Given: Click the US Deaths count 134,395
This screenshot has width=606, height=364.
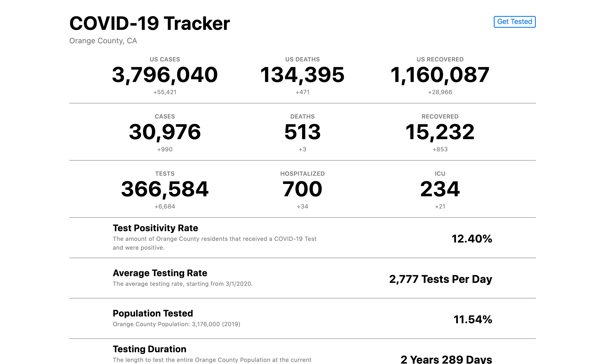Looking at the screenshot, I should (302, 75).
